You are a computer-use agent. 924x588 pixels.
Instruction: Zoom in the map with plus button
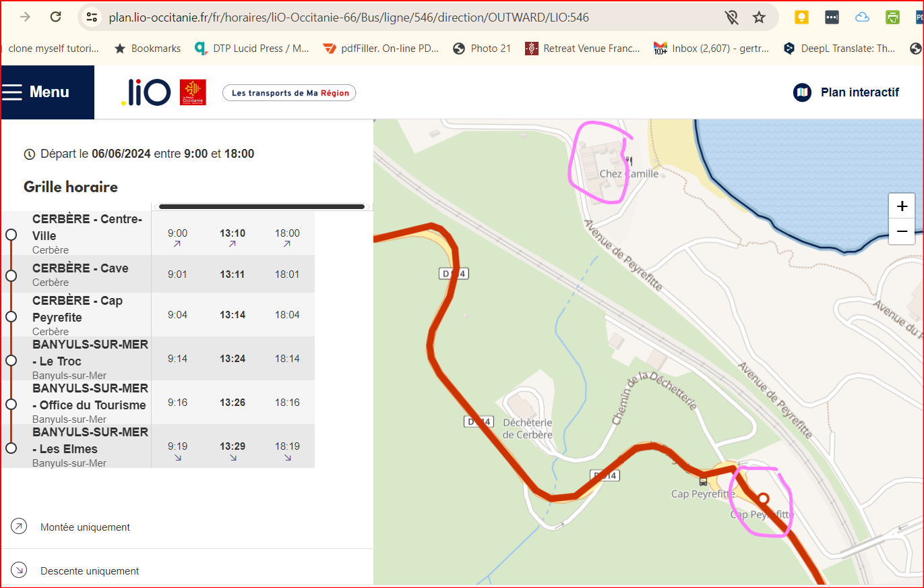(x=902, y=206)
